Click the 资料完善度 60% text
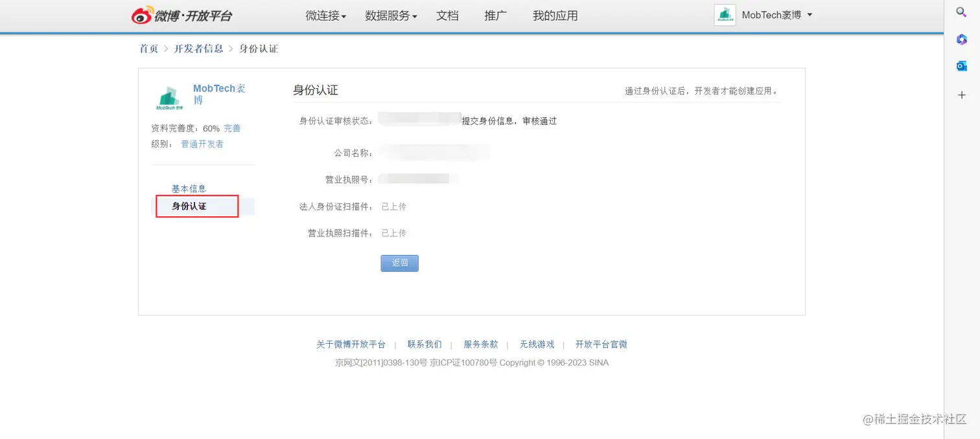 [185, 128]
